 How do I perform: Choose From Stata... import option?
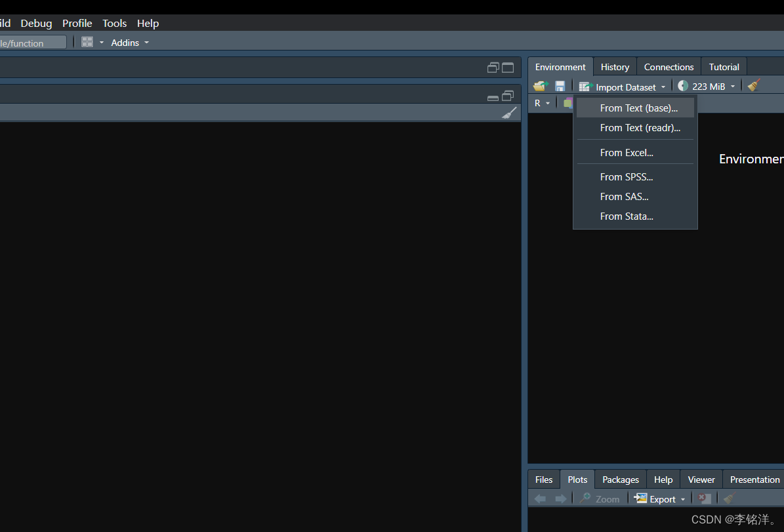(x=635, y=216)
